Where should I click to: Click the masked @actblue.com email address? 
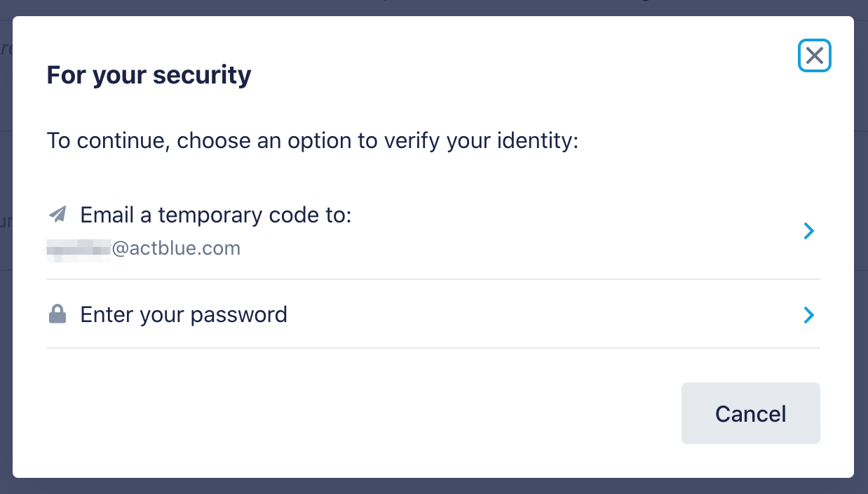[144, 248]
